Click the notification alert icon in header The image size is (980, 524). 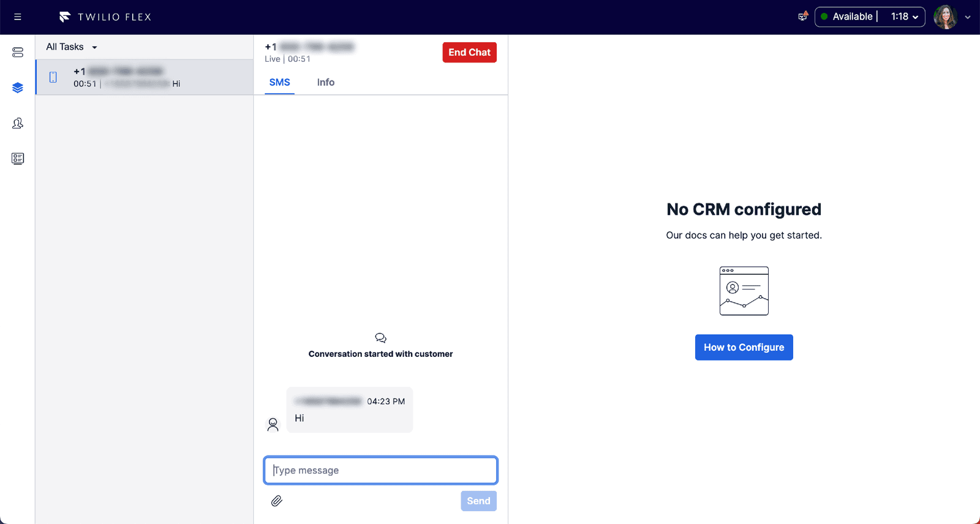pos(802,17)
